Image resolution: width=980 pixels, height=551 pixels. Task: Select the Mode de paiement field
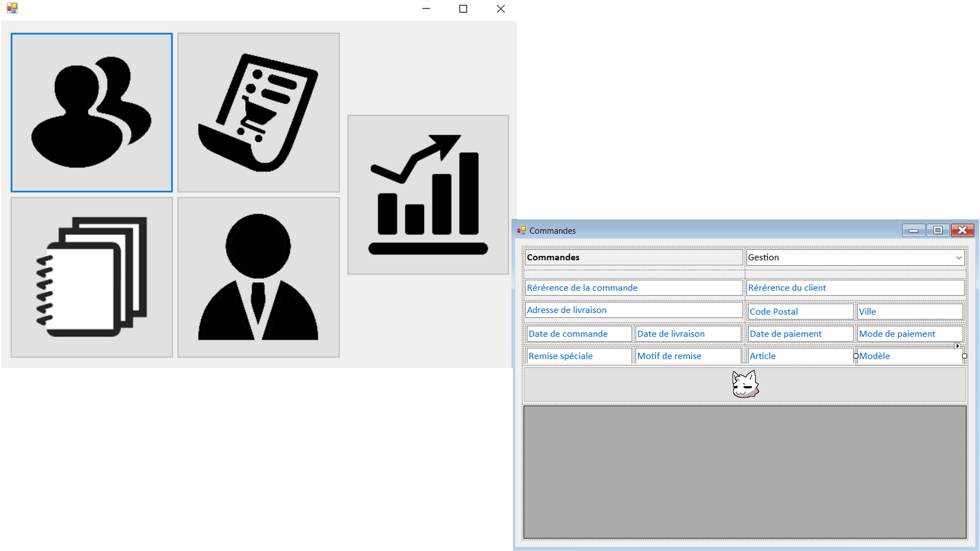coord(910,334)
